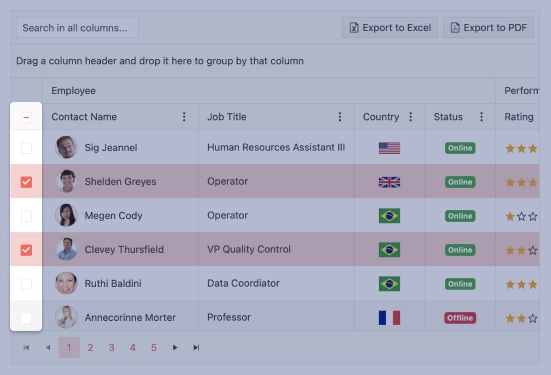Screen dimensions: 551x375
Task: Uncheck Shelden Greyes row checkbox
Action: (26, 182)
